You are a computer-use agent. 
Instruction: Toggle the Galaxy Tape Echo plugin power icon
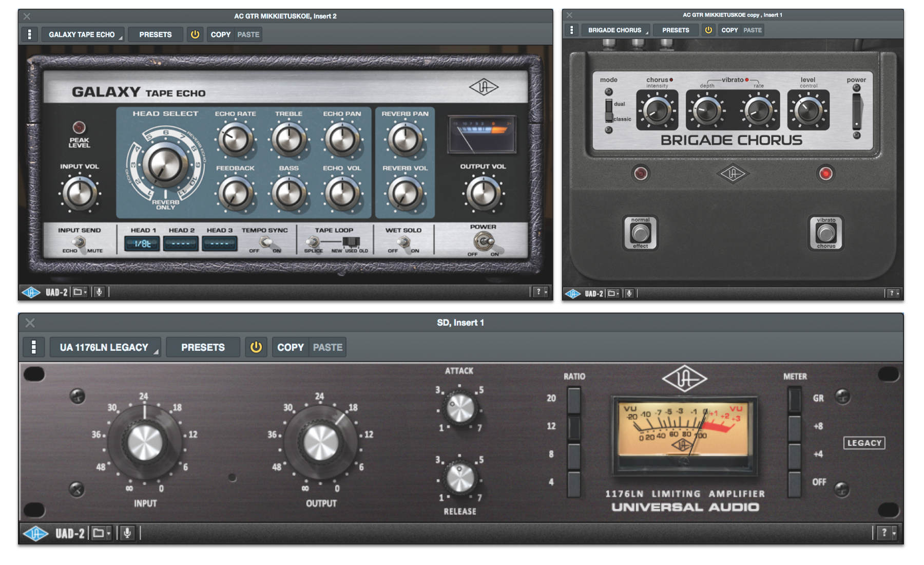[x=195, y=34]
